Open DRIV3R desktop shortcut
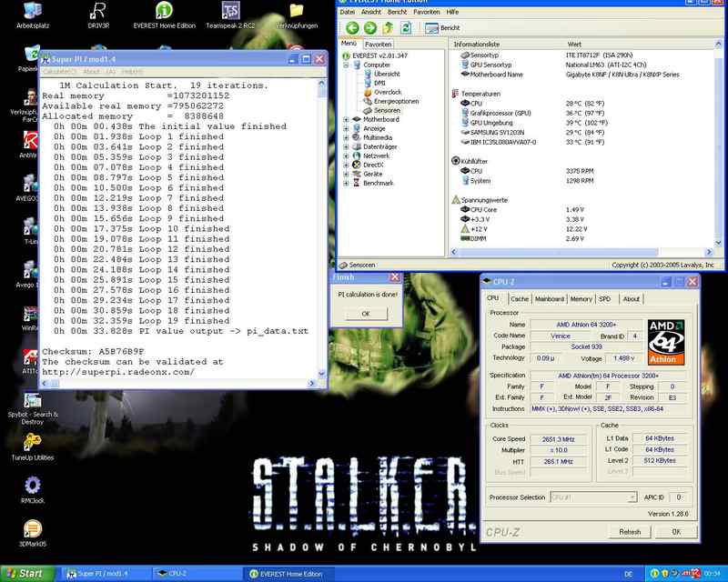Screen dimensions: 728x582 tap(98, 15)
